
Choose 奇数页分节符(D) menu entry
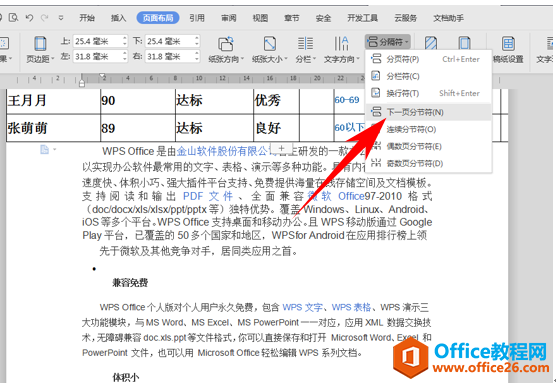428,163
